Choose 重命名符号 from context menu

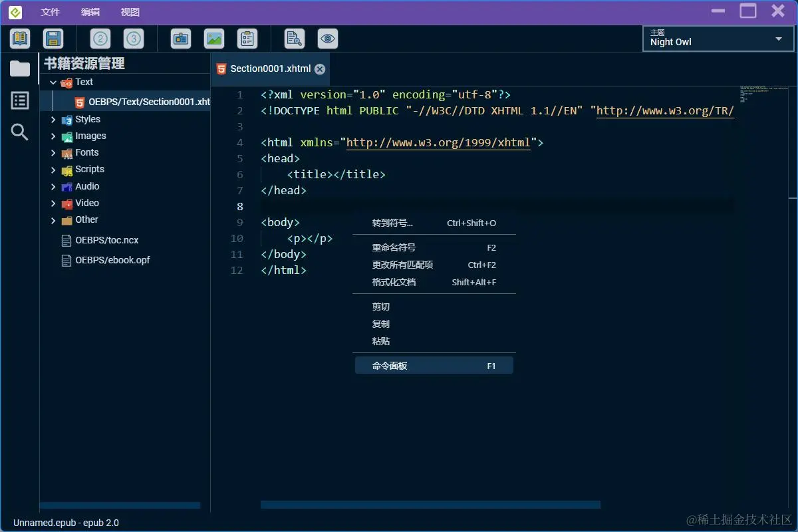tap(434, 248)
